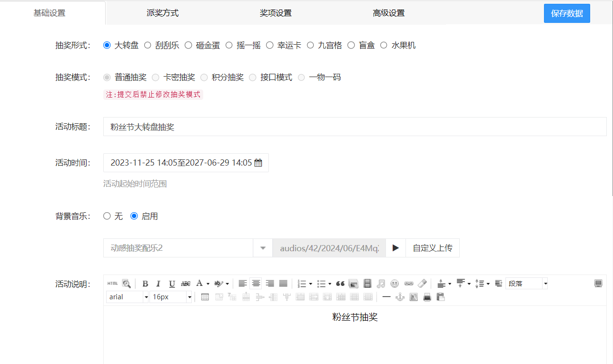The width and height of the screenshot is (613, 364).
Task: Insert a numbered list
Action: pyautogui.click(x=302, y=284)
